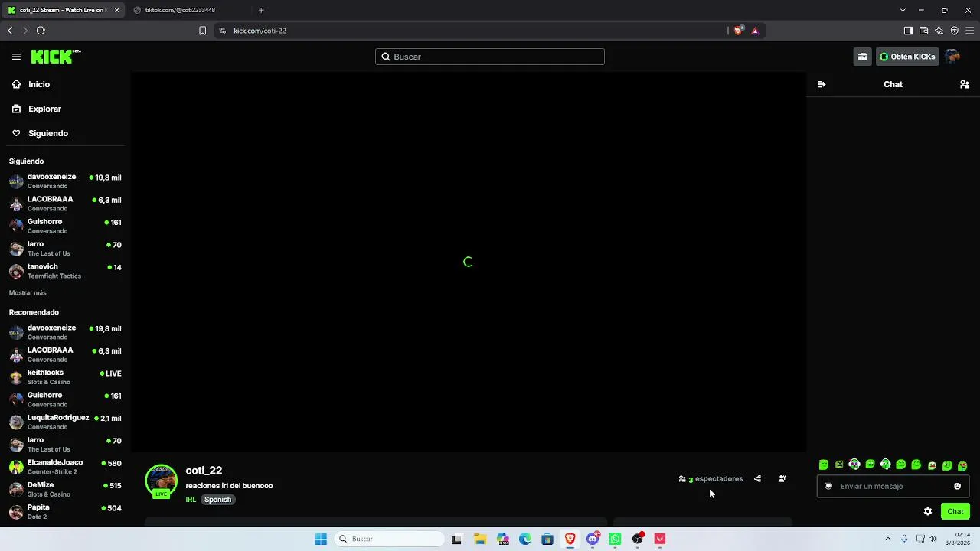Open File Explorer from taskbar
The width and height of the screenshot is (980, 551).
(x=480, y=539)
